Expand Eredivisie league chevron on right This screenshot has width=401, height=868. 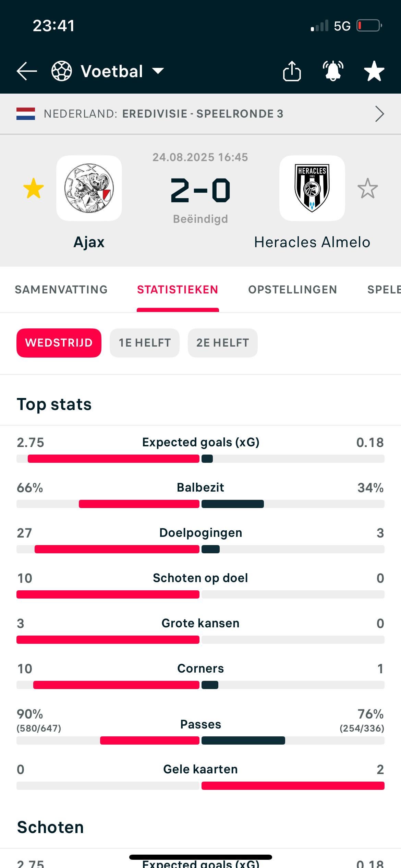click(379, 114)
